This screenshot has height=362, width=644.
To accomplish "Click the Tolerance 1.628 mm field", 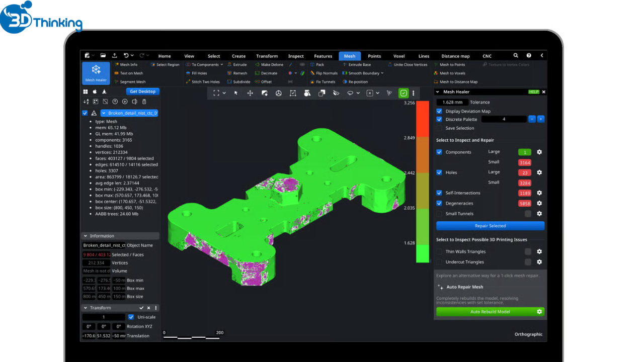I will pyautogui.click(x=452, y=102).
